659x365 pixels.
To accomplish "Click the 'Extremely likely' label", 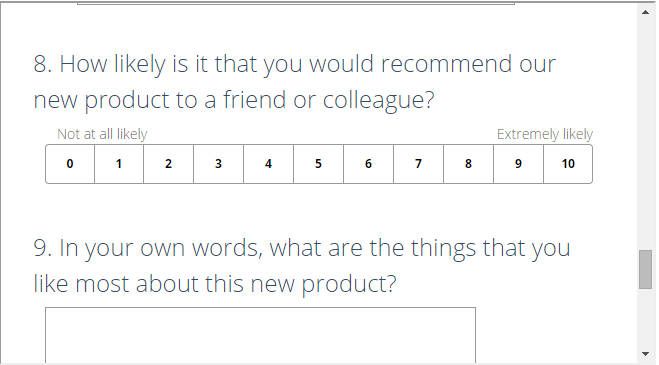I will [545, 134].
